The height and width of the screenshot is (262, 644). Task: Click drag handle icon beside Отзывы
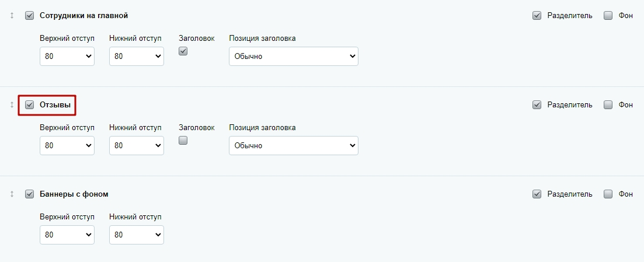(12, 105)
